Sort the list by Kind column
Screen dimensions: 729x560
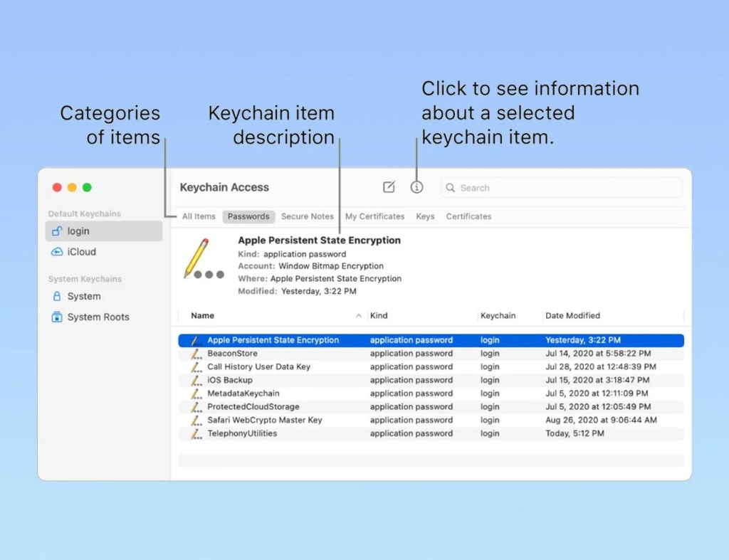379,315
